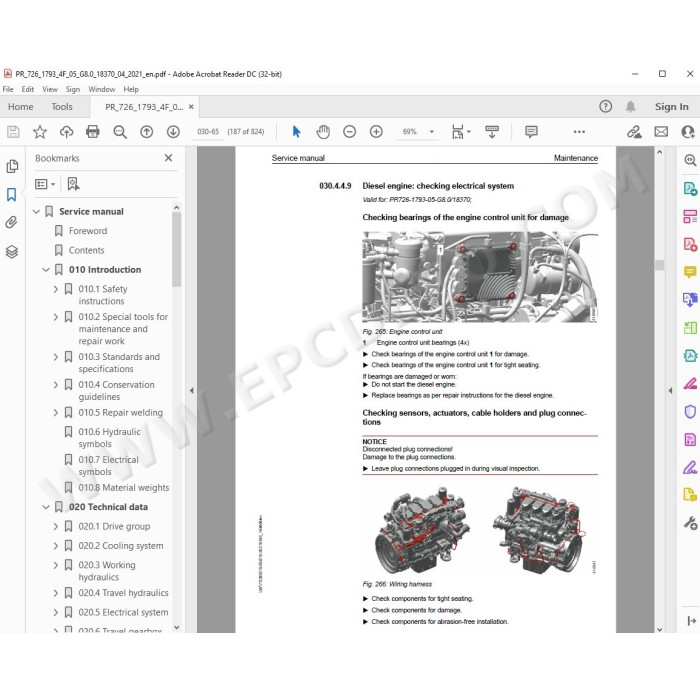Screen dimensions: 700x700
Task: Open 010.8 Material weights bookmark
Action: pyautogui.click(x=124, y=488)
